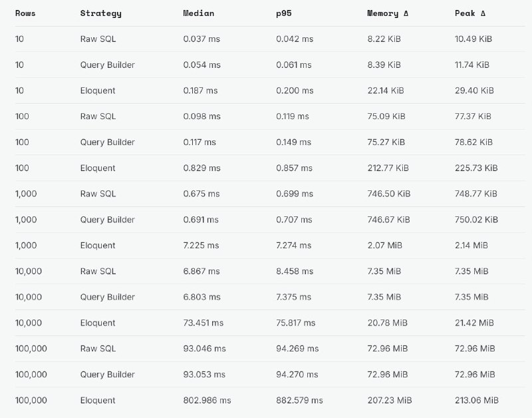Image resolution: width=532 pixels, height=418 pixels.
Task: Click the p95 column header
Action: click(284, 13)
